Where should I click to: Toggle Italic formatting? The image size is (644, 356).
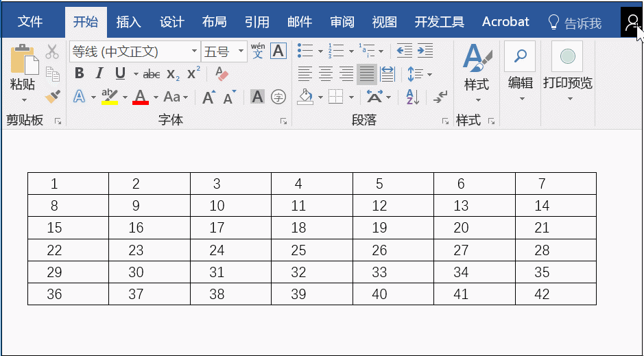click(99, 74)
